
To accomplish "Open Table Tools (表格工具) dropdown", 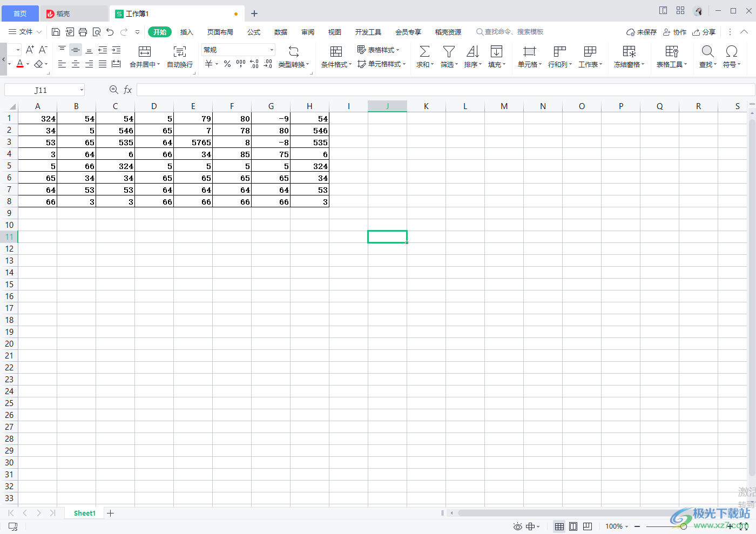I will click(x=672, y=64).
